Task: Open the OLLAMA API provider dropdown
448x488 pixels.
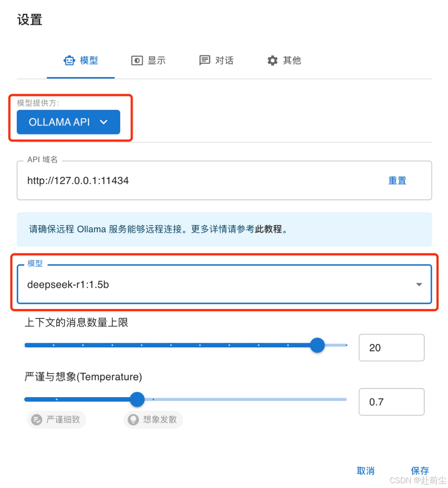Action: coord(68,122)
